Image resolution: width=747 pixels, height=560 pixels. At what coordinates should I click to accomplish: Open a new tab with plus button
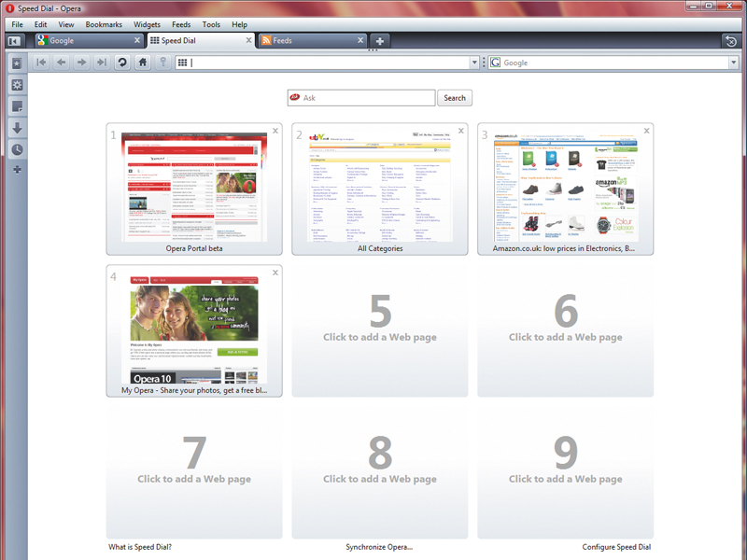[380, 41]
